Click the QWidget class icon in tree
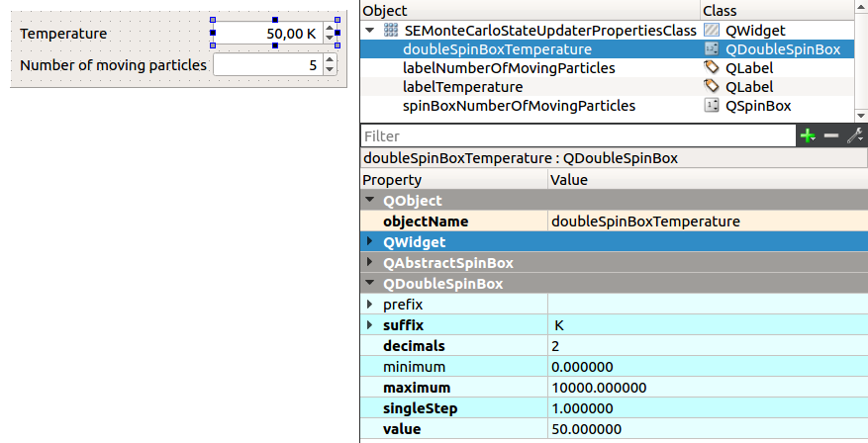 (x=711, y=31)
